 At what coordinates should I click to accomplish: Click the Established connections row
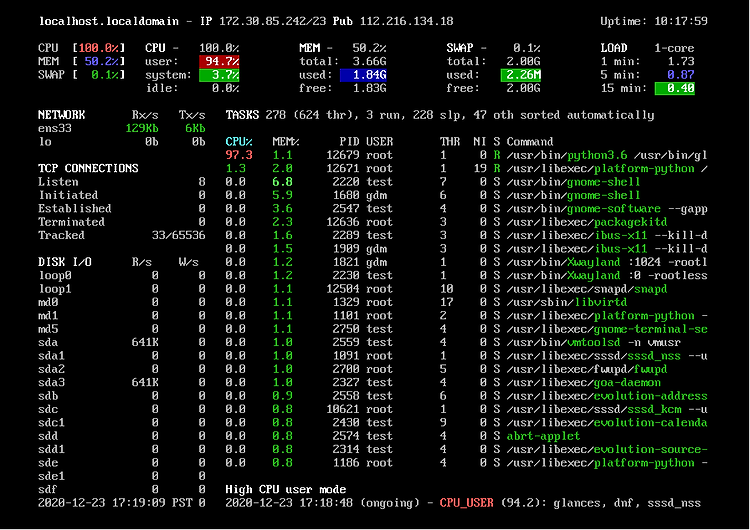(x=121, y=209)
